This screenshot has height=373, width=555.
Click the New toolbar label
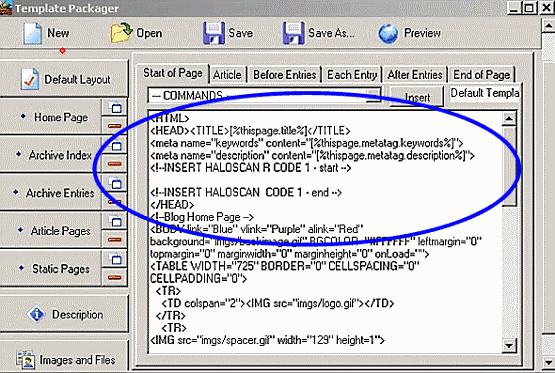click(58, 33)
